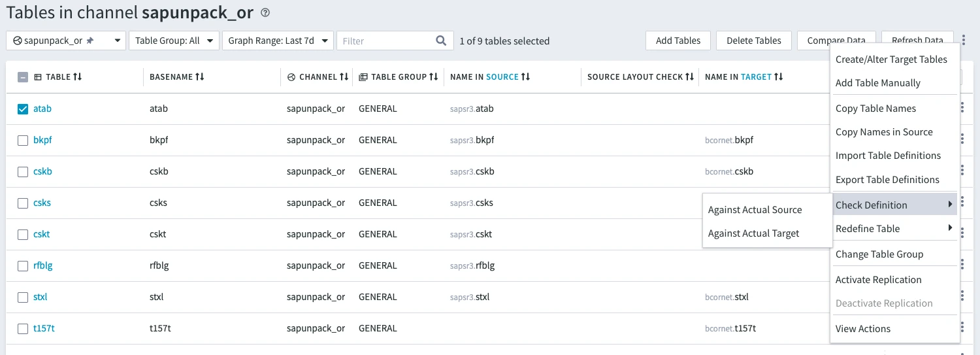Open the csks table link
Viewport: 980px width, 355px height.
tap(42, 203)
